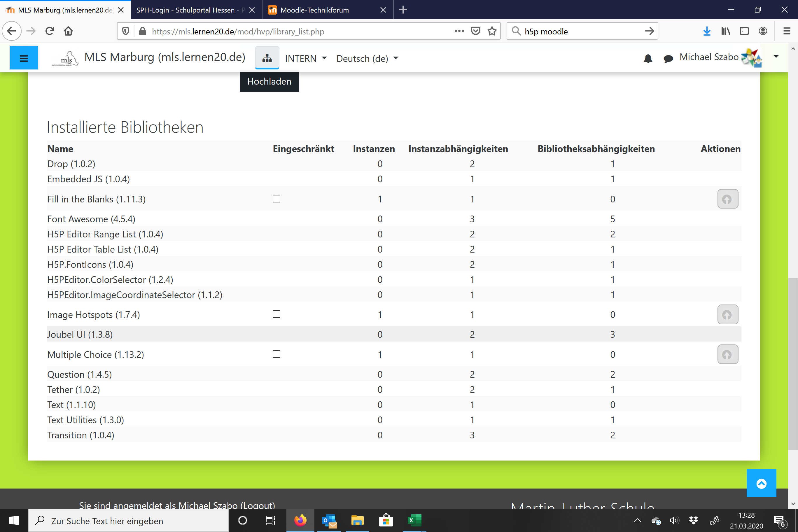
Task: Open the Firefox home page
Action: point(68,31)
